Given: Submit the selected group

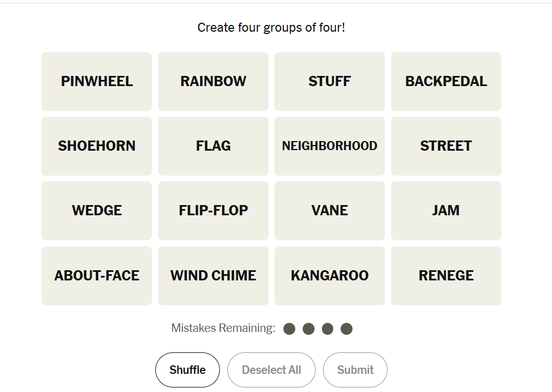Looking at the screenshot, I should pyautogui.click(x=355, y=370).
